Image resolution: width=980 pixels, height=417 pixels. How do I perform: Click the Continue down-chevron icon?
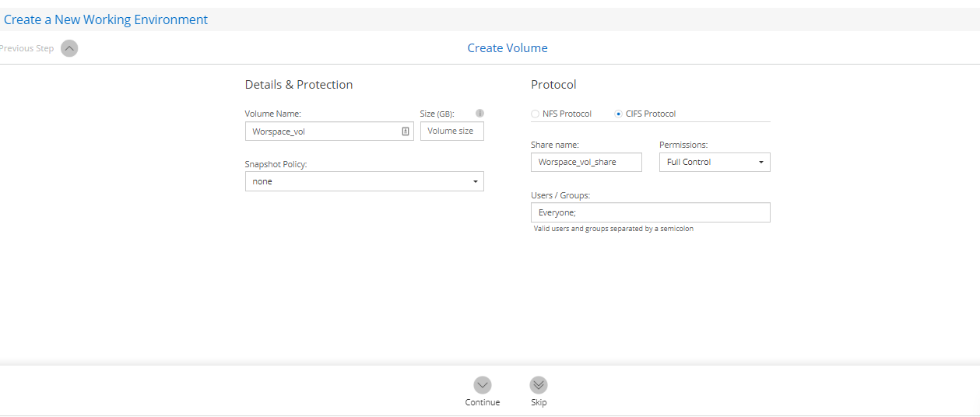pyautogui.click(x=483, y=385)
